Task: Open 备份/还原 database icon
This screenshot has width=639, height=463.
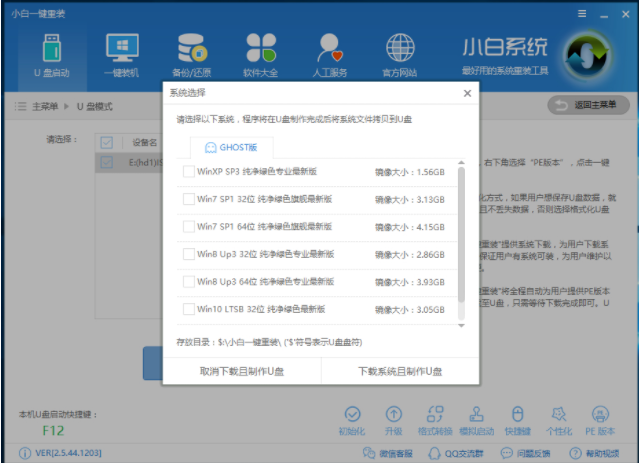Action: click(191, 51)
